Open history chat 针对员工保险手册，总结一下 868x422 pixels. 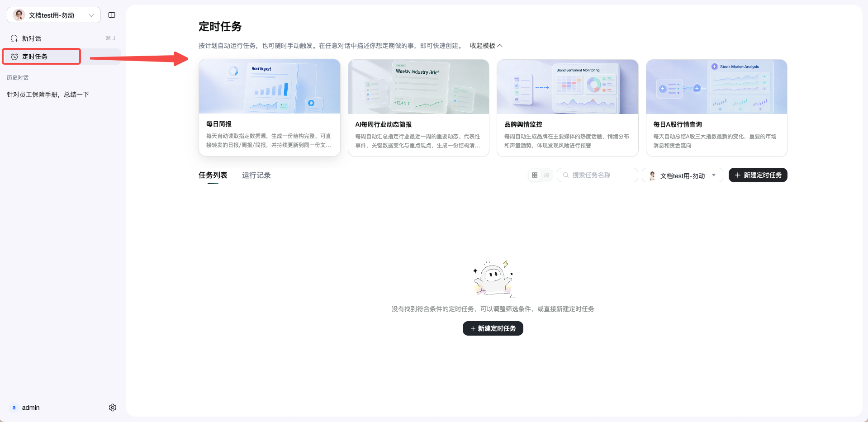[x=48, y=95]
